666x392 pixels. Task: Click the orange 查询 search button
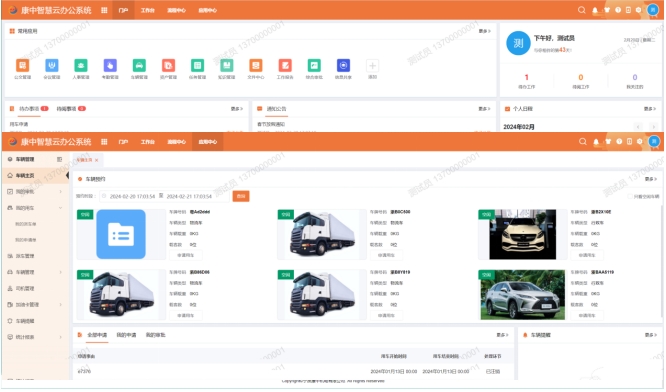pyautogui.click(x=241, y=197)
